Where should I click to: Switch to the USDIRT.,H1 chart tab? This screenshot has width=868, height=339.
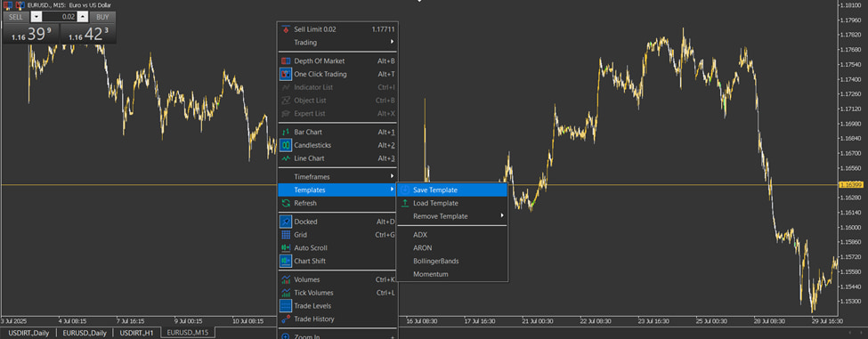point(136,333)
